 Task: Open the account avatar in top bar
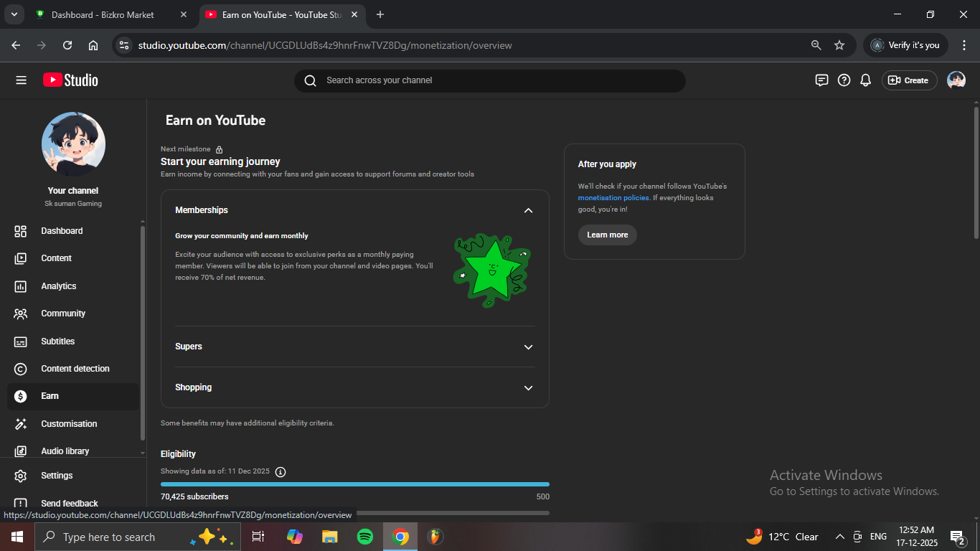[956, 80]
